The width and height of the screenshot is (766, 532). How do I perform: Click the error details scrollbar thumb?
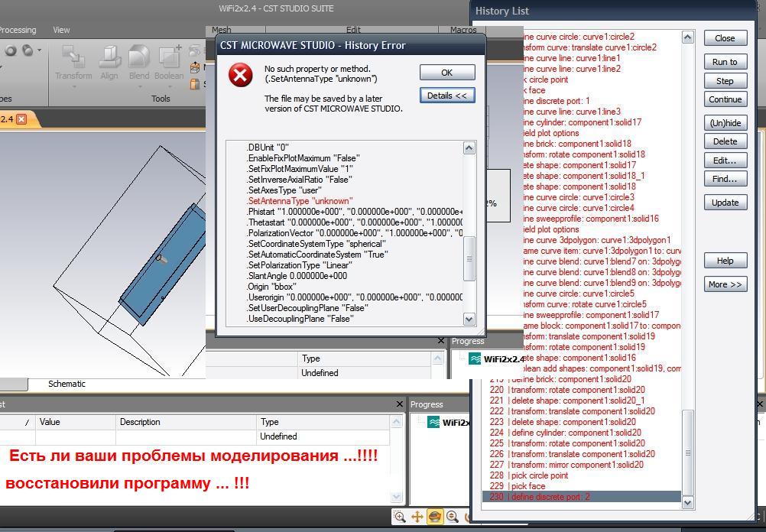(469, 259)
